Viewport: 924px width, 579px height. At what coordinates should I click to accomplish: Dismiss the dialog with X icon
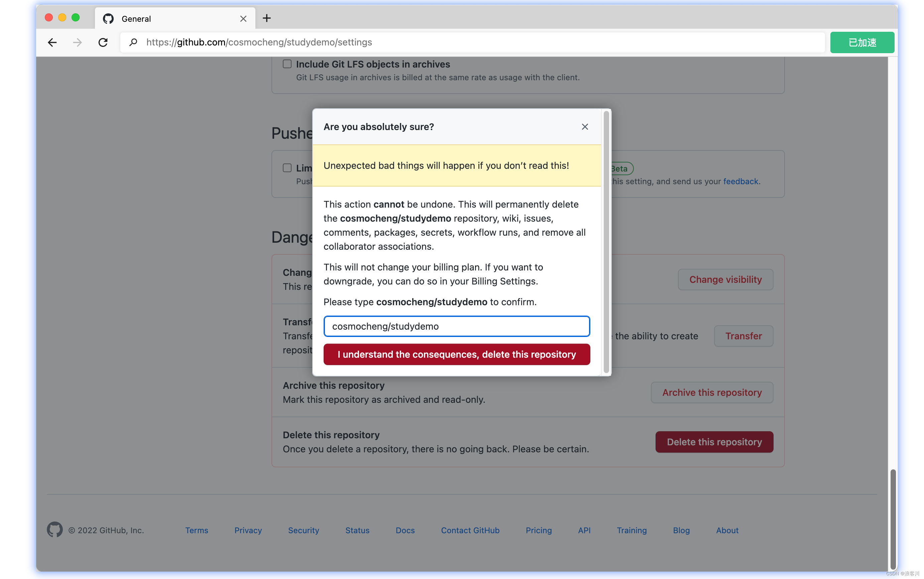[584, 127]
